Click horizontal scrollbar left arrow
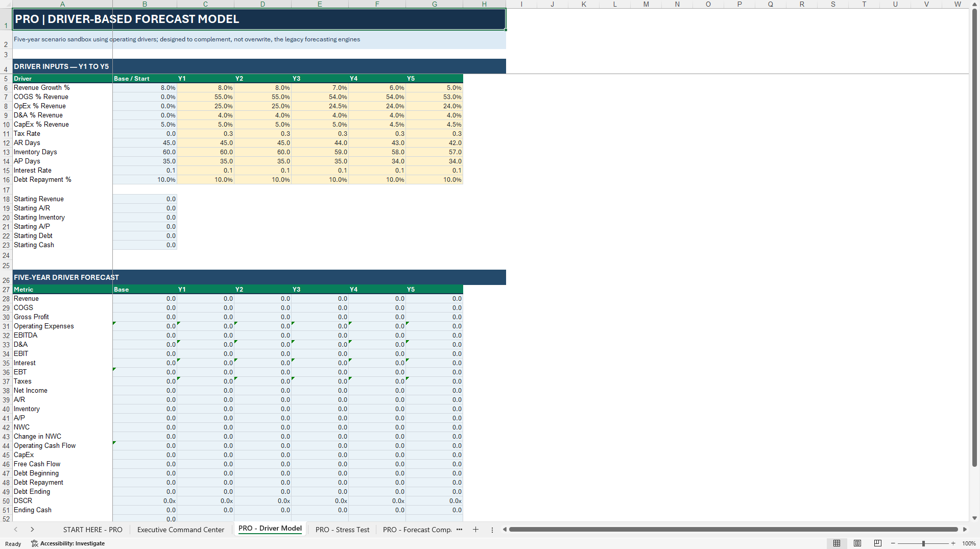The width and height of the screenshot is (980, 549). pyautogui.click(x=505, y=530)
